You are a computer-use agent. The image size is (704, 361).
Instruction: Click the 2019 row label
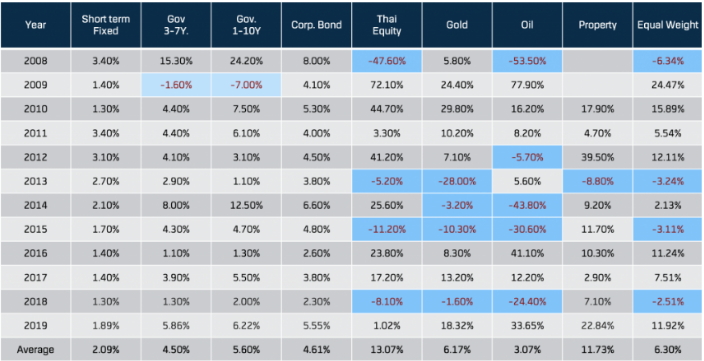click(35, 326)
